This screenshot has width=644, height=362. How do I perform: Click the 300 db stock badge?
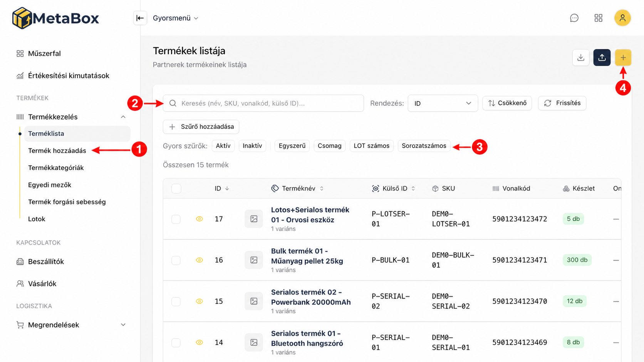(577, 260)
